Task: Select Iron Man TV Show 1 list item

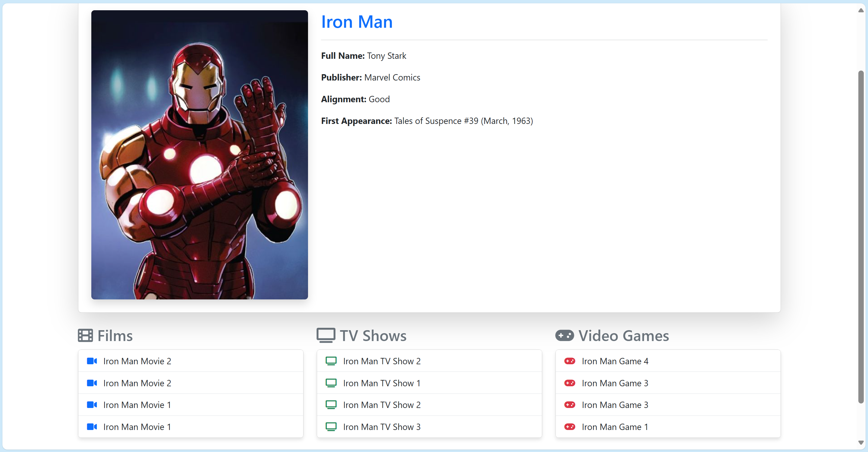Action: pyautogui.click(x=382, y=383)
